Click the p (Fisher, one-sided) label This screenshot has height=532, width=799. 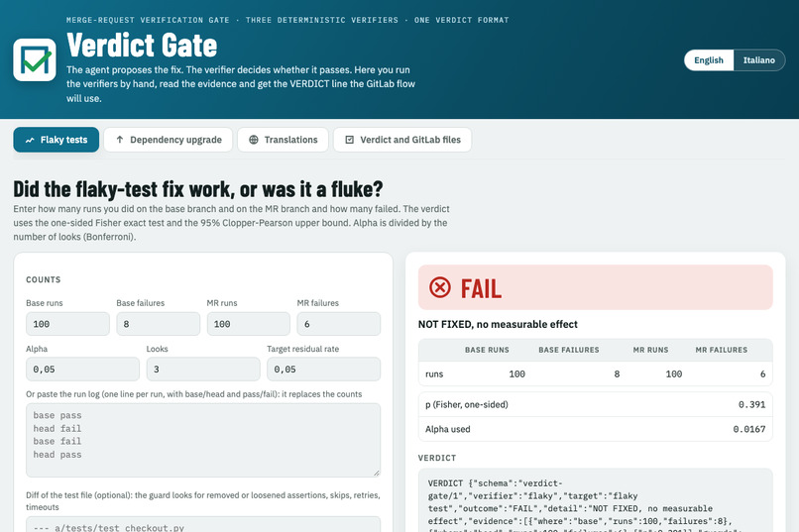point(466,405)
